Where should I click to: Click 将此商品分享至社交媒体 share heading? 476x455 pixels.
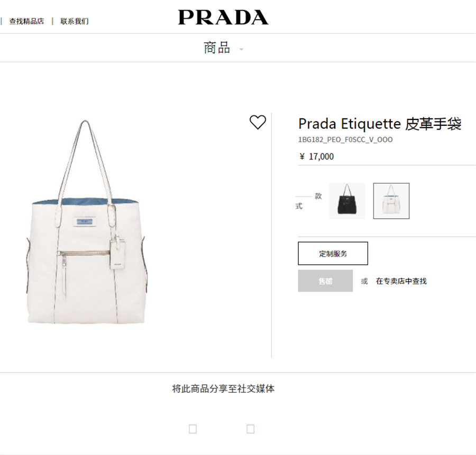tap(223, 388)
